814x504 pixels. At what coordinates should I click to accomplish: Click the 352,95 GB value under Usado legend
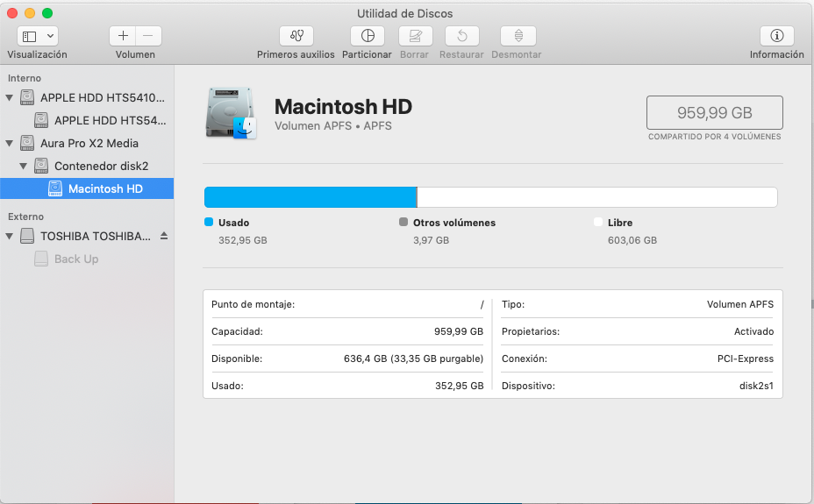tap(243, 240)
